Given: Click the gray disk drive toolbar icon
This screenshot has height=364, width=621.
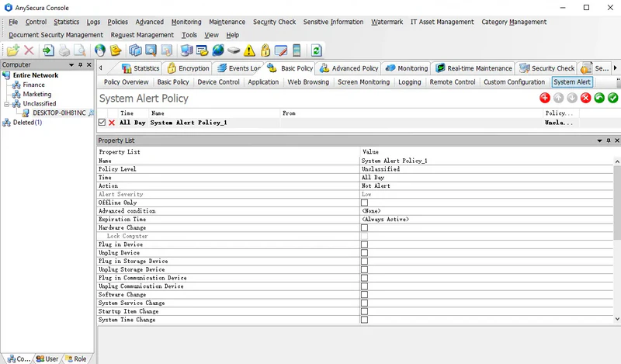Looking at the screenshot, I should (234, 50).
